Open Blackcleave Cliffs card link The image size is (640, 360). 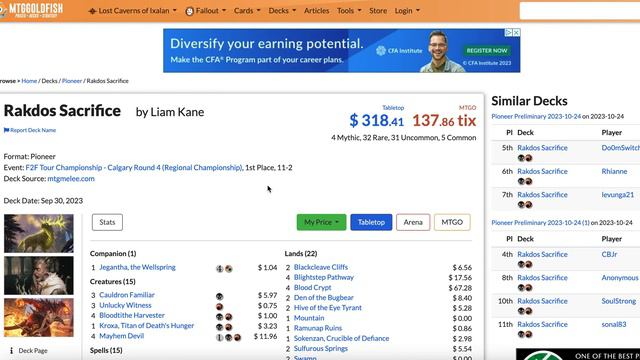tap(321, 267)
